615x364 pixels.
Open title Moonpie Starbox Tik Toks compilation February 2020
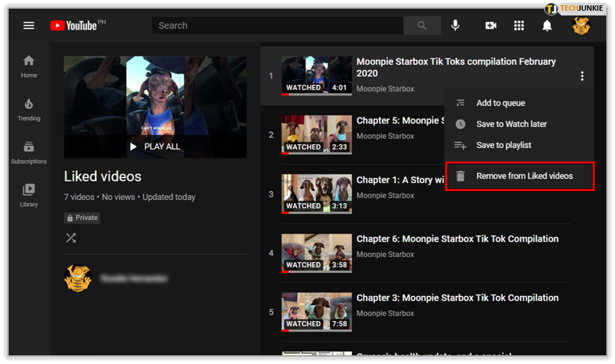456,67
